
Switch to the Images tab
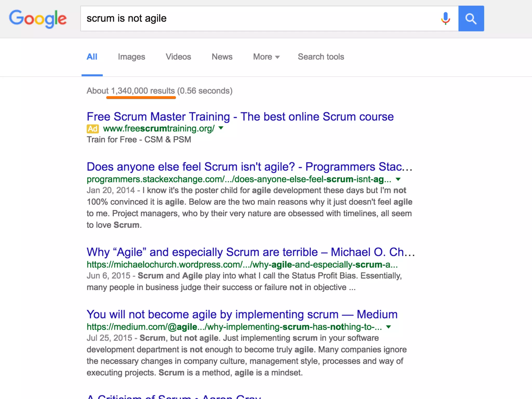tap(131, 57)
